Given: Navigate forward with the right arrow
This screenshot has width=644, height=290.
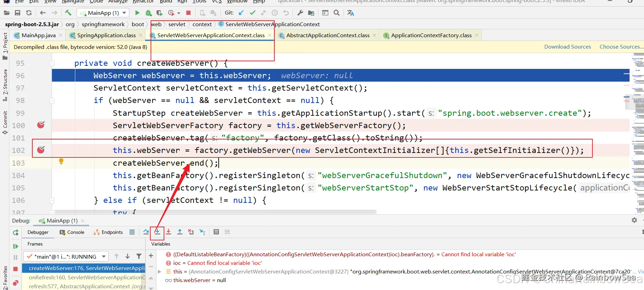Looking at the screenshot, I should tap(54, 13).
